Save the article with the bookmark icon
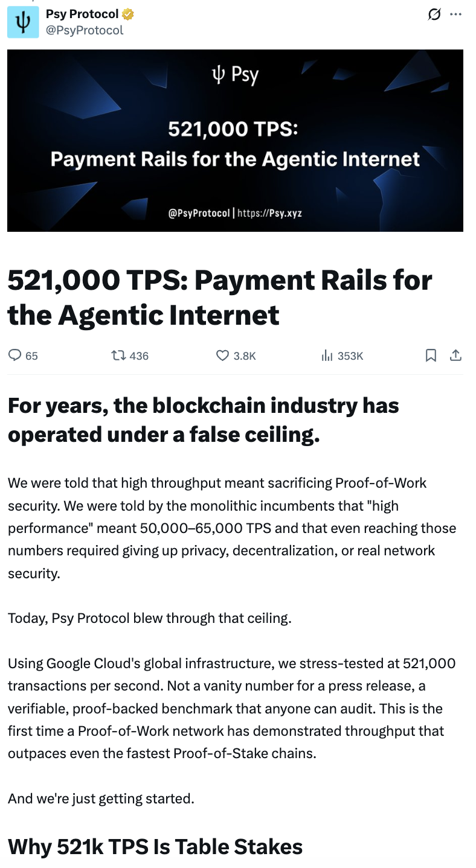Image resolution: width=476 pixels, height=868 pixels. click(431, 356)
